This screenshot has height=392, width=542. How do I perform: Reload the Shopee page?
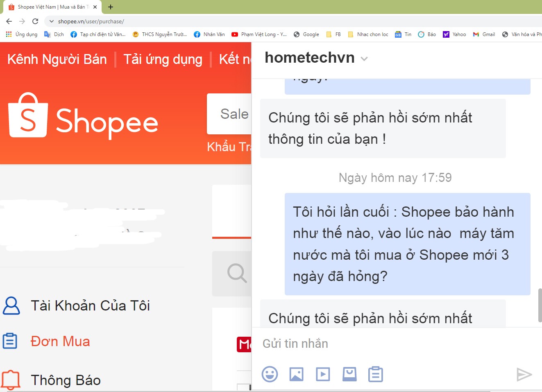click(x=35, y=21)
